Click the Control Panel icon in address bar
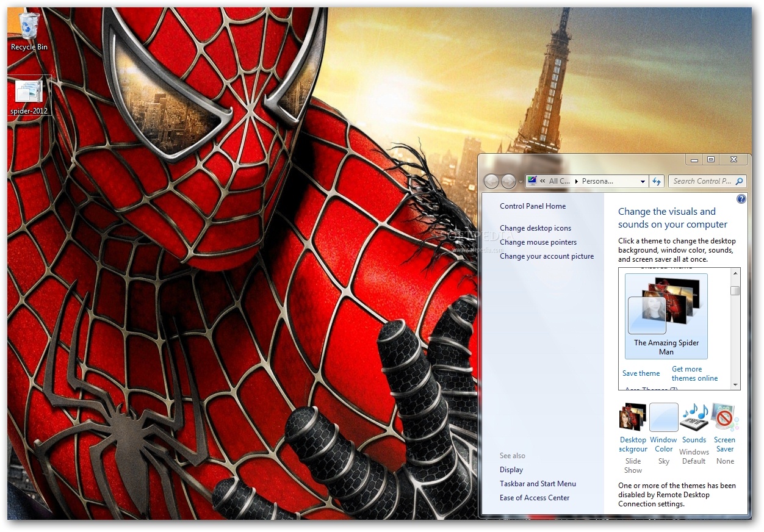Image resolution: width=764 pixels, height=532 pixels. (x=532, y=181)
